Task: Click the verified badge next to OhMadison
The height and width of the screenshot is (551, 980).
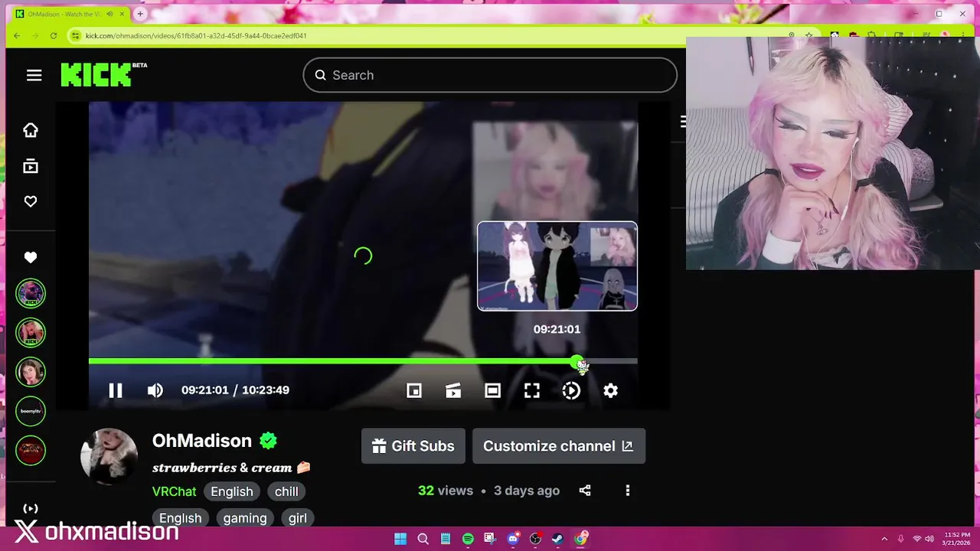Action: coord(268,441)
